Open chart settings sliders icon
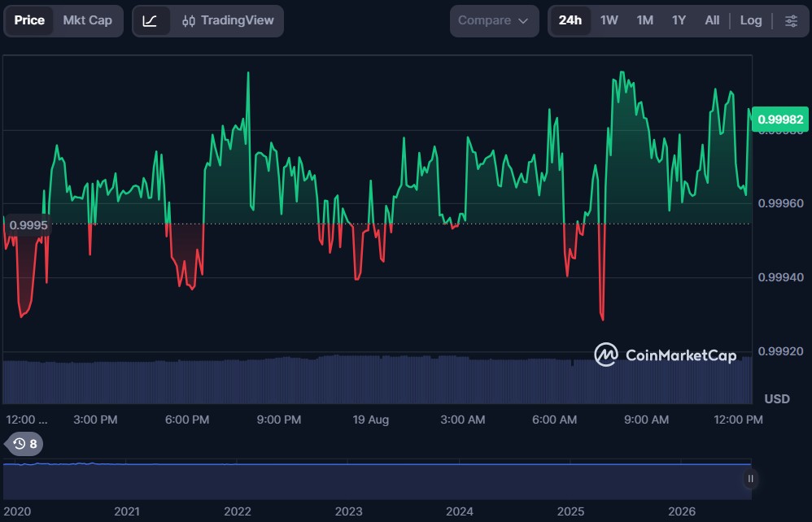The image size is (812, 522). click(791, 20)
